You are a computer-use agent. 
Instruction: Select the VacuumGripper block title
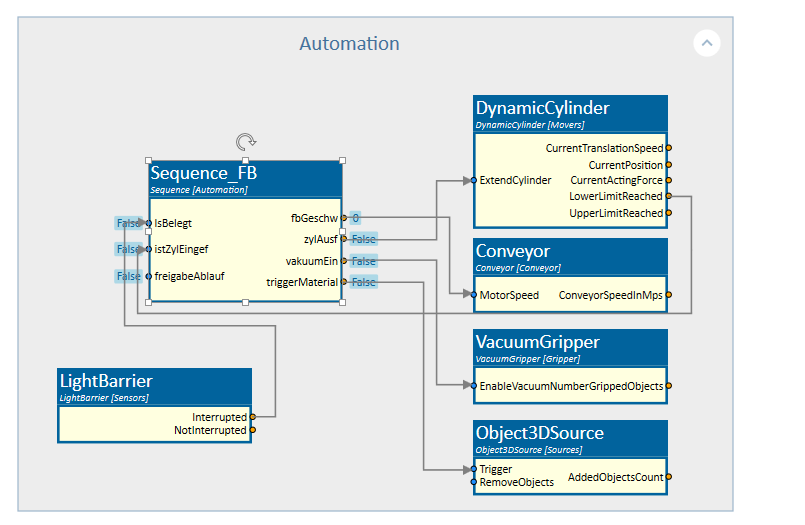(538, 342)
